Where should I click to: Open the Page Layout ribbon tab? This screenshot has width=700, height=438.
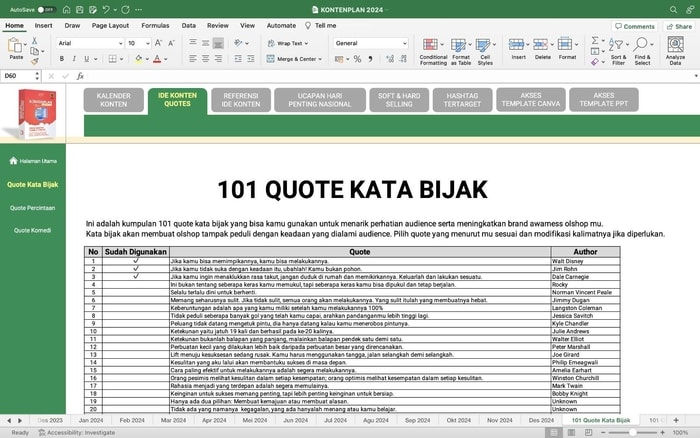pos(110,25)
